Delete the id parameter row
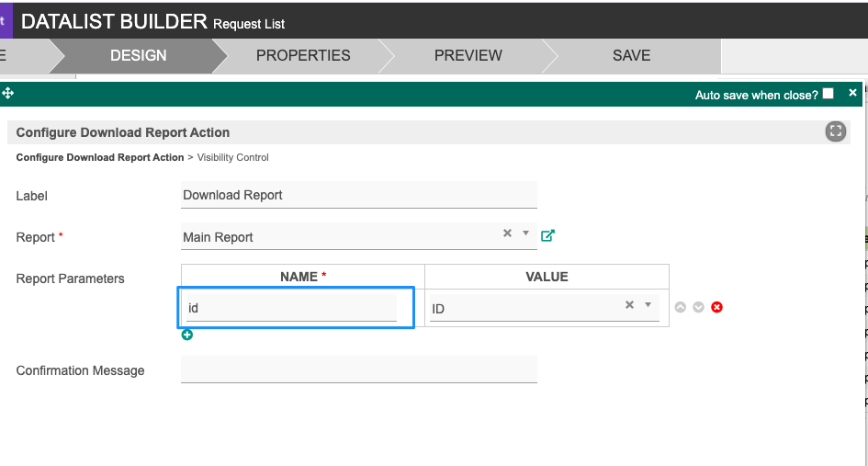Screen dimensions: 868x466 pyautogui.click(x=717, y=307)
